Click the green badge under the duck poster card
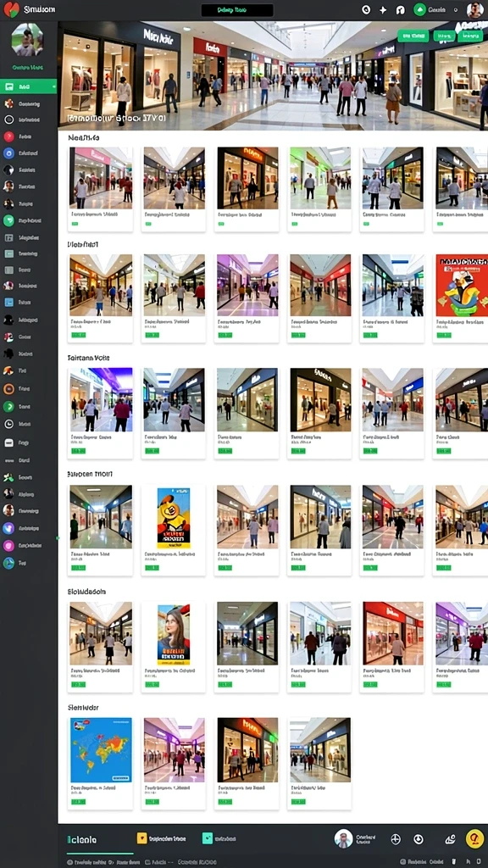This screenshot has width=488, height=868. (152, 567)
